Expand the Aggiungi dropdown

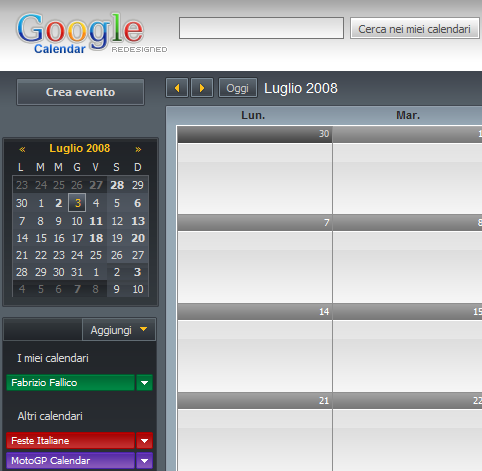point(119,330)
